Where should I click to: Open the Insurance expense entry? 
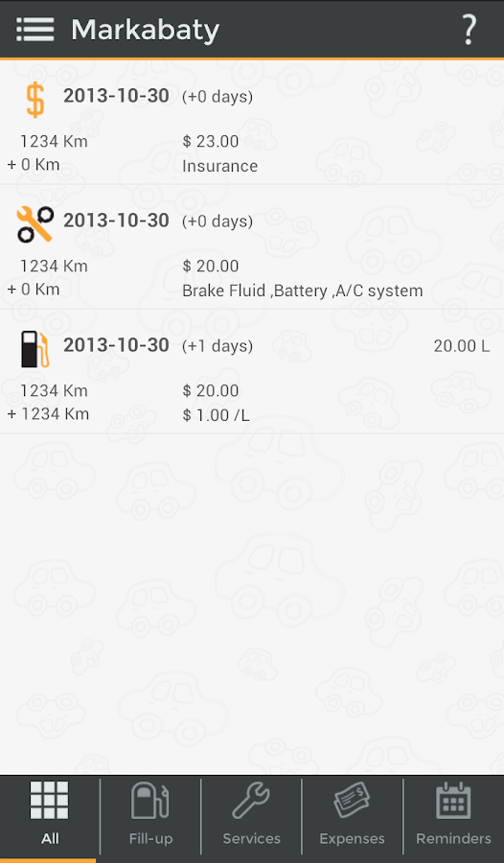click(x=252, y=122)
